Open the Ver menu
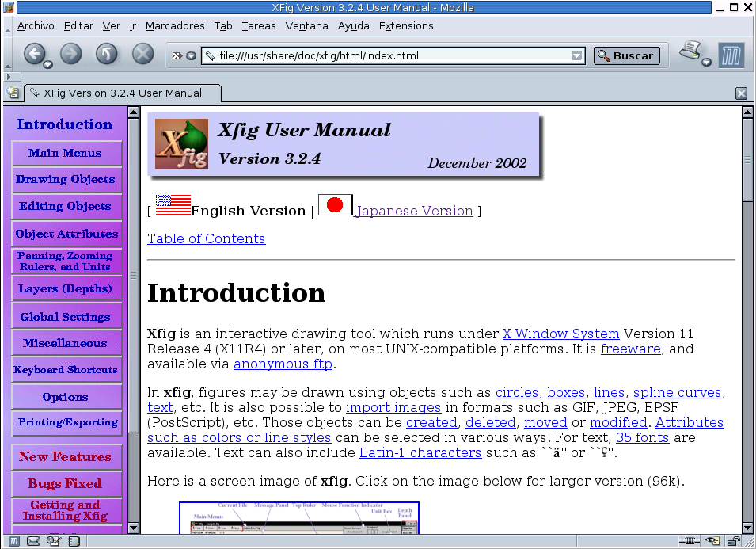This screenshot has width=756, height=549. point(112,26)
